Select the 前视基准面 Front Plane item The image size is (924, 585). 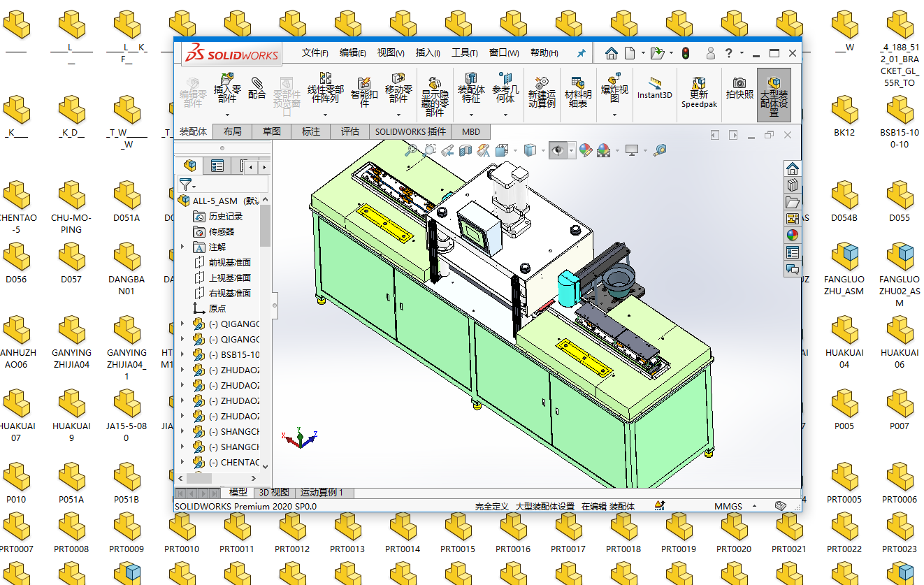pos(222,262)
